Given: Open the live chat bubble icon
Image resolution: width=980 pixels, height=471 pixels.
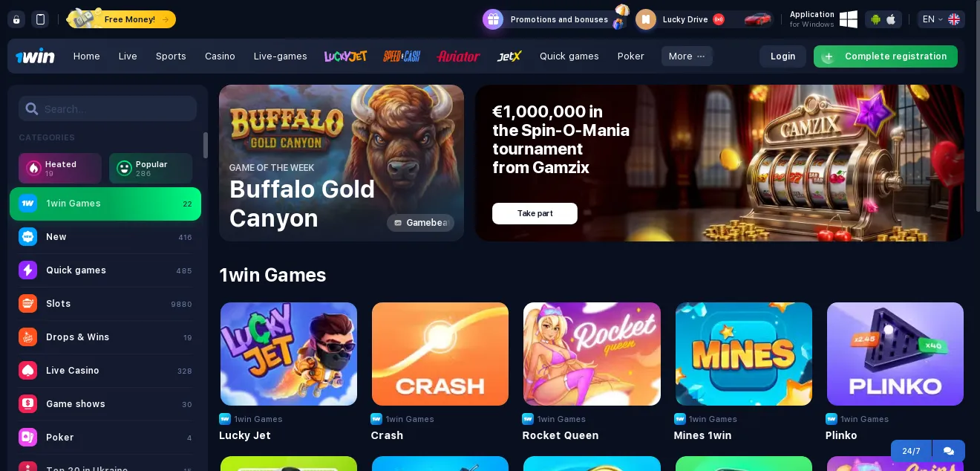Looking at the screenshot, I should (948, 451).
